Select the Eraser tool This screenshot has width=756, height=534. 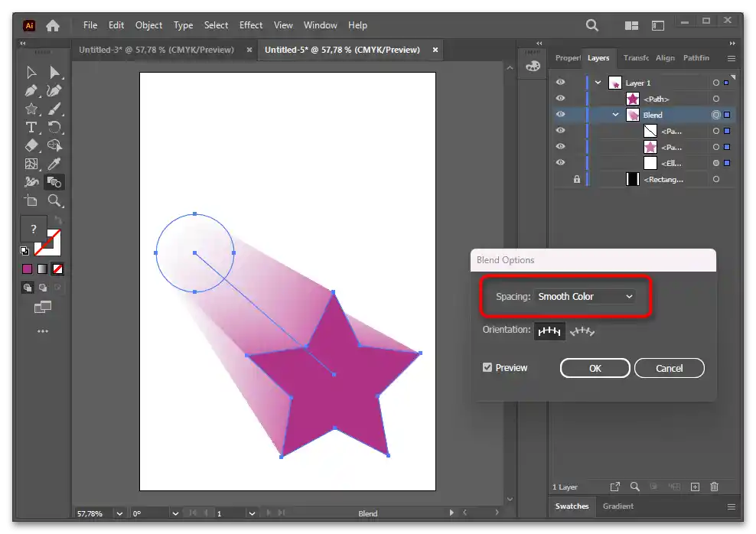(31, 145)
